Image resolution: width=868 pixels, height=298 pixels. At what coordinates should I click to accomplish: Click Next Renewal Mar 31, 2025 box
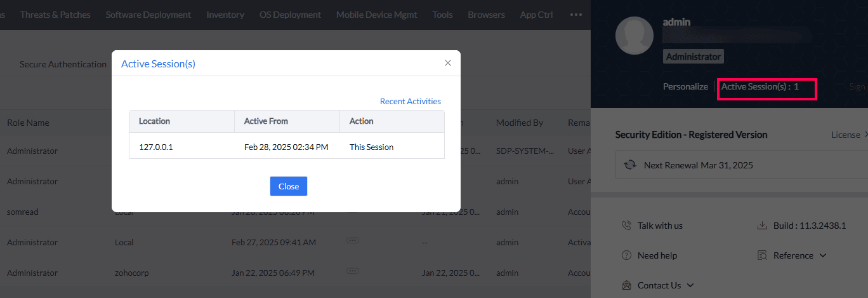(742, 165)
